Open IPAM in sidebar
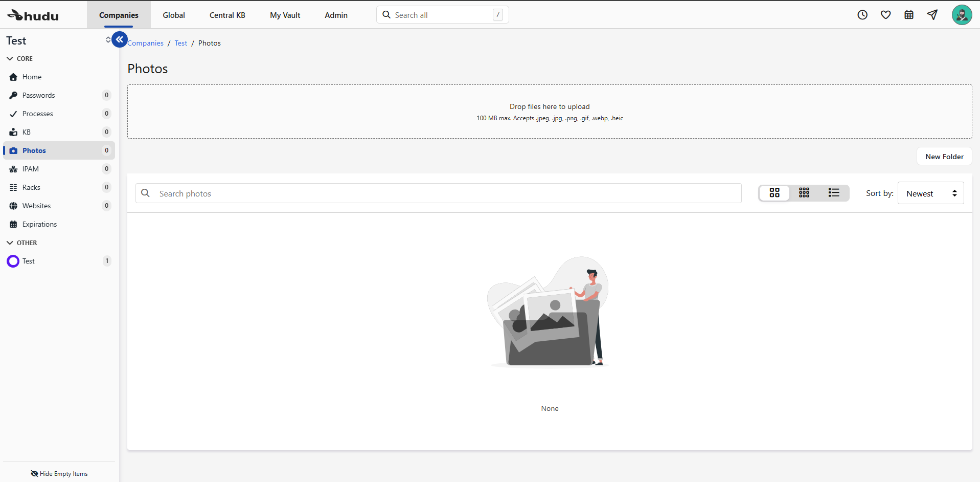Screen dimensions: 980x482 59,169
